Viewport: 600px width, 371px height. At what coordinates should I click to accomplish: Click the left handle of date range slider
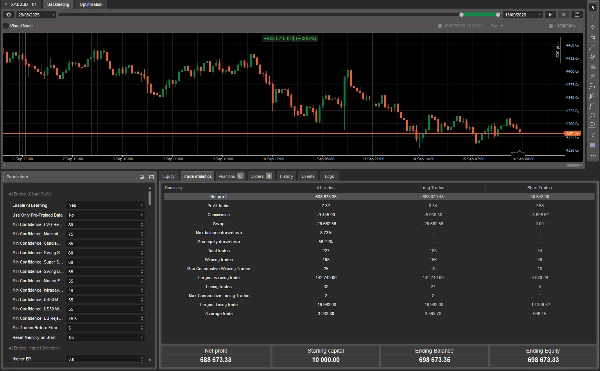tap(461, 15)
